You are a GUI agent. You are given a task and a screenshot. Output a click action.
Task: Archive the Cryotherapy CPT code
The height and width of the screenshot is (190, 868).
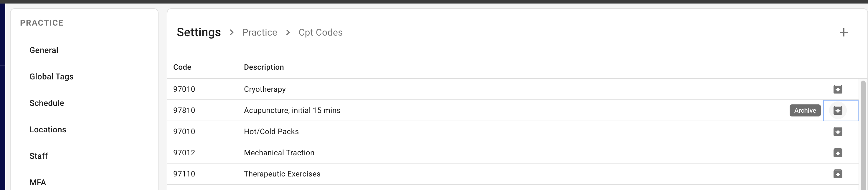coord(838,89)
